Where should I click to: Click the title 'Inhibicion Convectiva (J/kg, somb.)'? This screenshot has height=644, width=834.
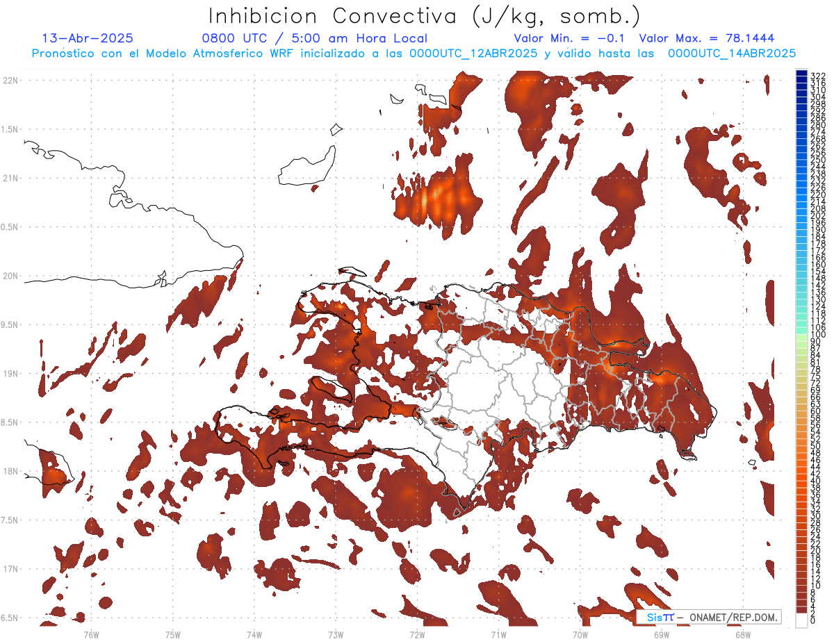[x=425, y=16]
